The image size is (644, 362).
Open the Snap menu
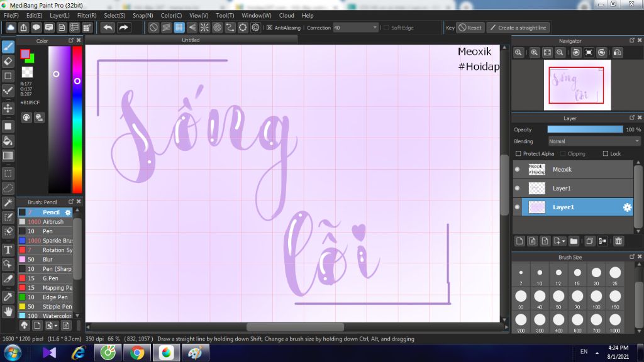[143, 15]
